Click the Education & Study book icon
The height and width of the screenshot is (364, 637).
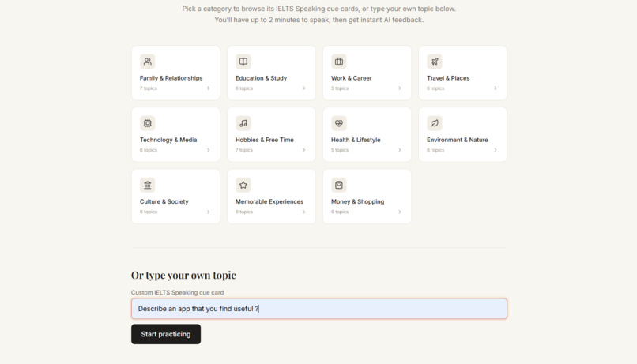[x=243, y=62]
